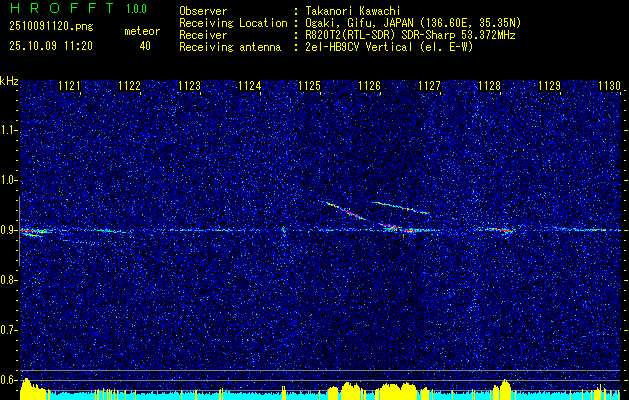Screen dimensions: 629x400
Task: Select the version number 1.0.0
Action: [136, 9]
